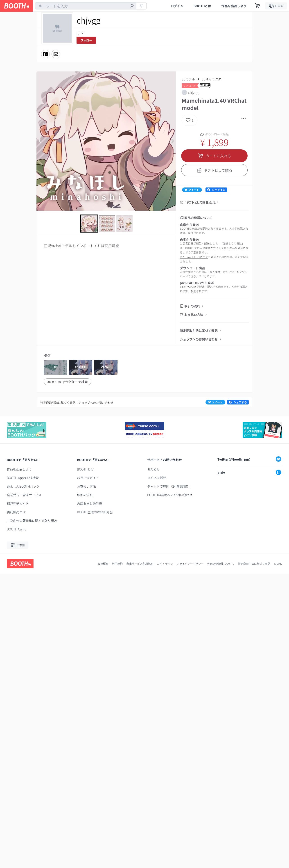Open 3Dキャラクター breadcrumb category

pos(213,79)
